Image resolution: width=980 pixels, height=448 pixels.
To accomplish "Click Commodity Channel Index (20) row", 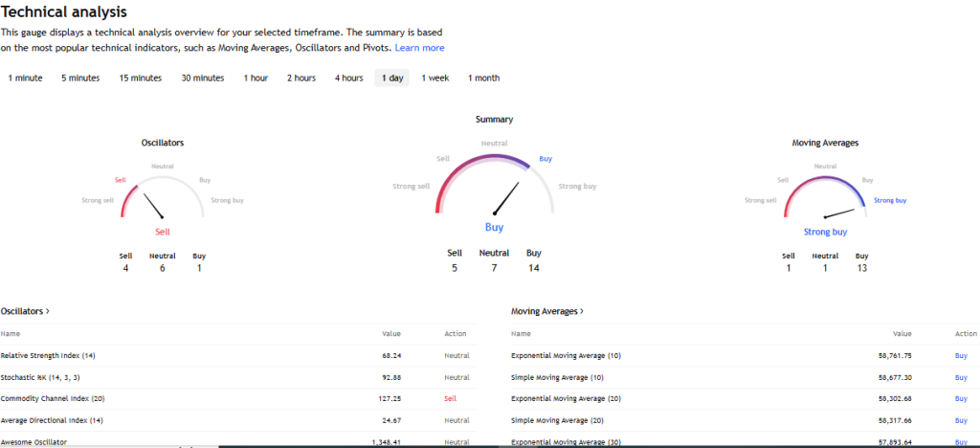I will tap(238, 398).
